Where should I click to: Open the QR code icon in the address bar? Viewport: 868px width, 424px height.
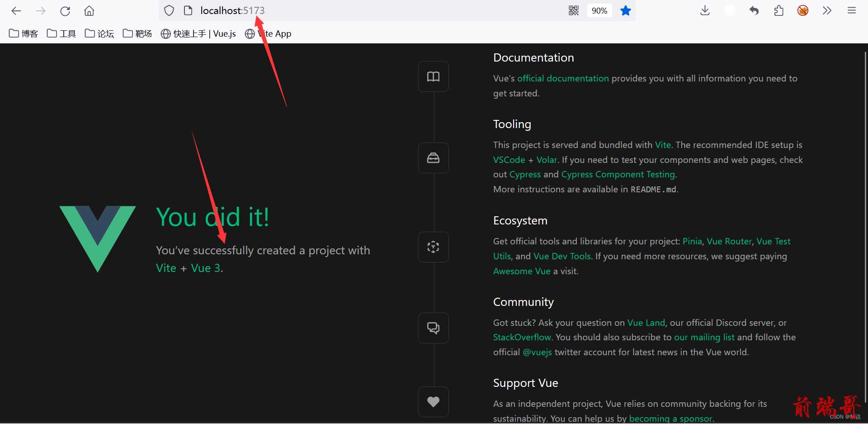pyautogui.click(x=574, y=10)
